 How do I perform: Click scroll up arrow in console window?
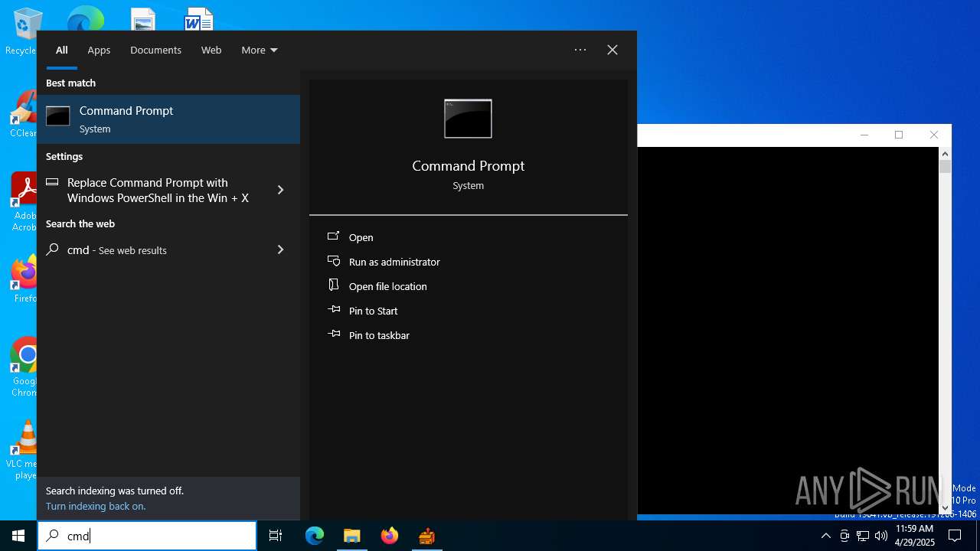945,153
